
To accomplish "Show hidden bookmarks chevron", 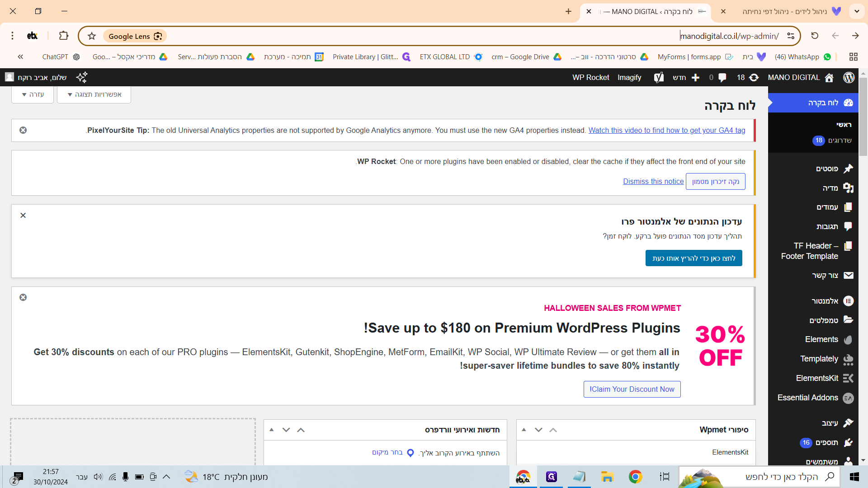I will [20, 57].
